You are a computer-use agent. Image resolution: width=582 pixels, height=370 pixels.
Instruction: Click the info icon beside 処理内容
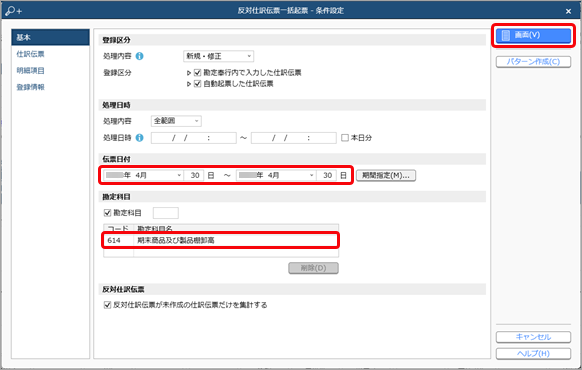(140, 56)
